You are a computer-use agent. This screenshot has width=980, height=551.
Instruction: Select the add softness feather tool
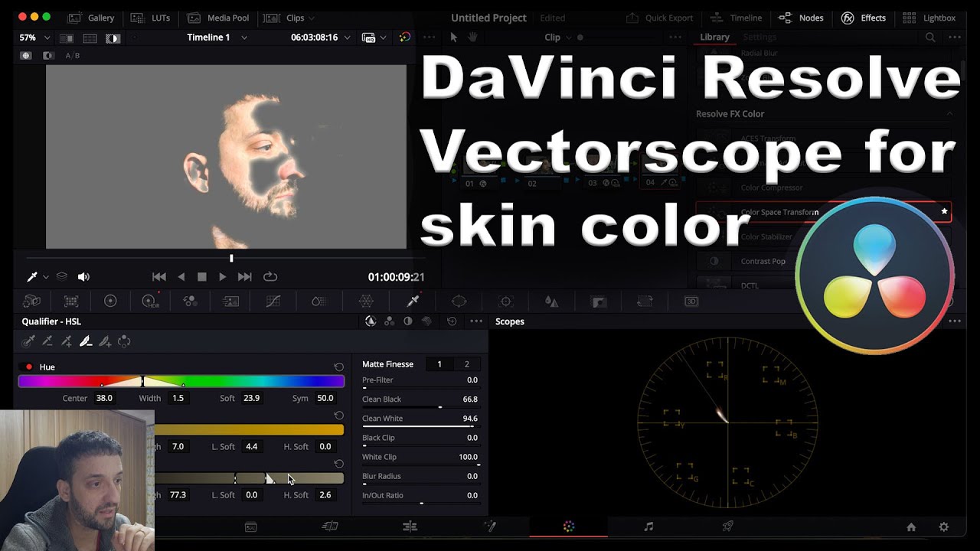pyautogui.click(x=105, y=341)
